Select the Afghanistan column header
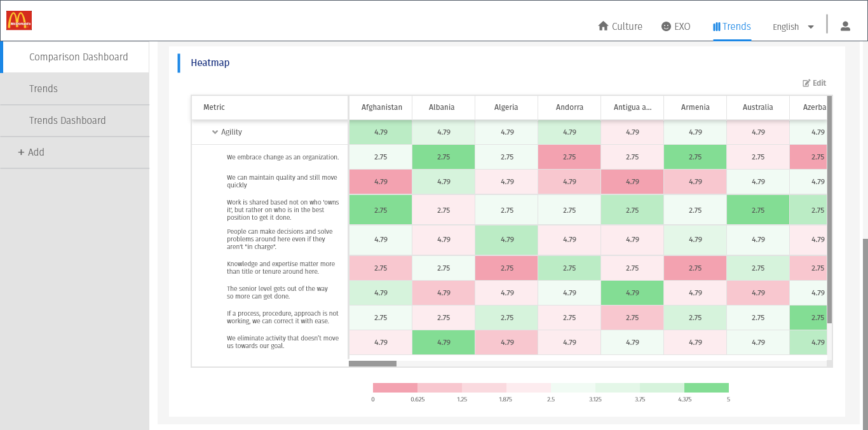This screenshot has height=430, width=868. (x=381, y=107)
